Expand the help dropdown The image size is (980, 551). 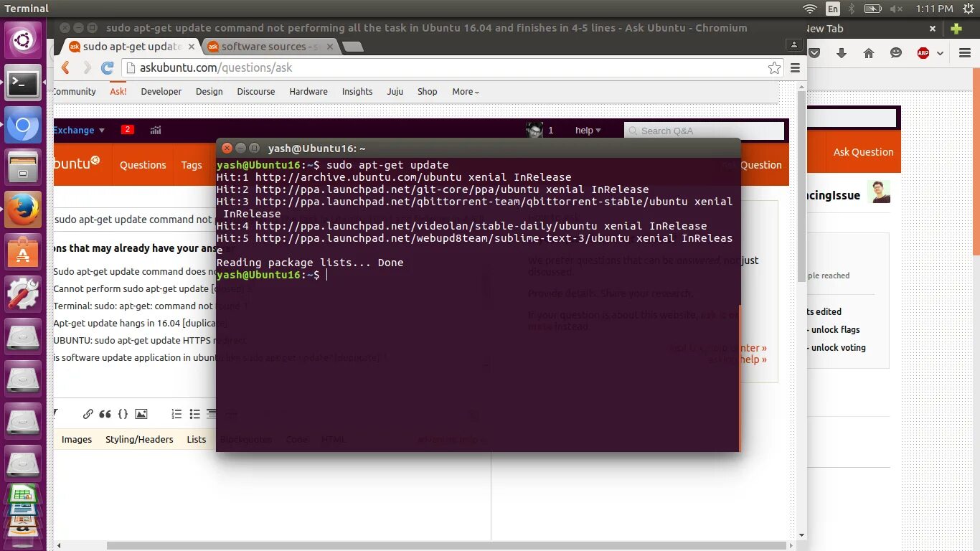click(x=588, y=130)
